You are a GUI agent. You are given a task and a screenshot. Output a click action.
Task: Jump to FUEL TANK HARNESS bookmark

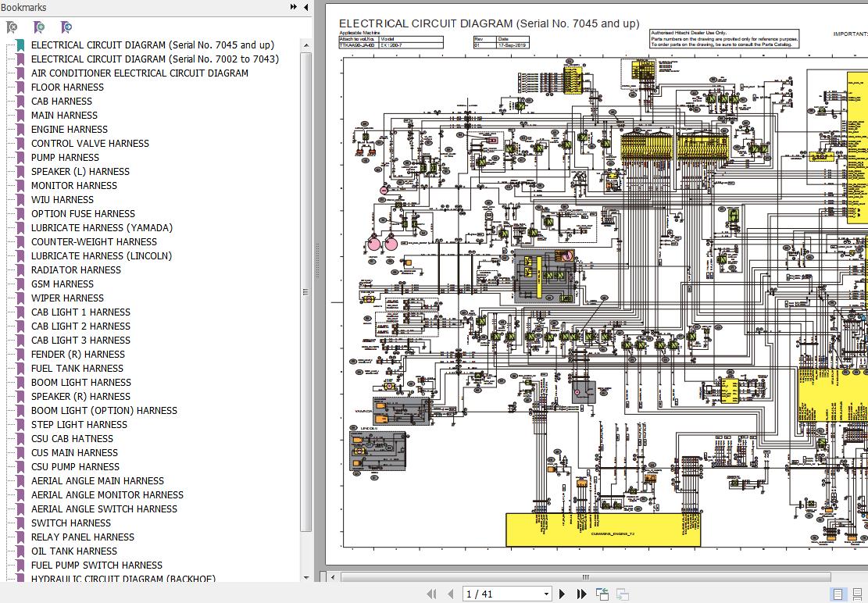click(x=77, y=369)
